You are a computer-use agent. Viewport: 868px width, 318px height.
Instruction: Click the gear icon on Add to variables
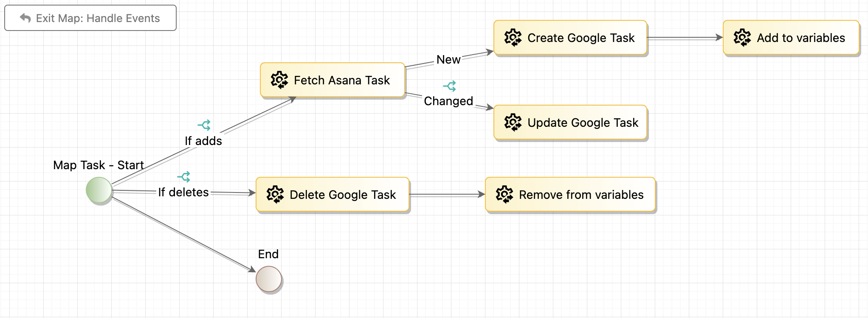coord(742,38)
